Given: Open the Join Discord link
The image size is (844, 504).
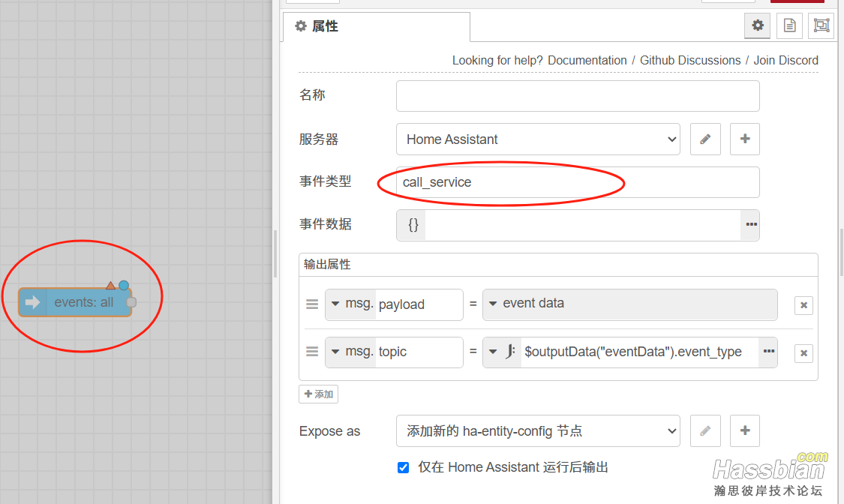Looking at the screenshot, I should click(x=786, y=60).
